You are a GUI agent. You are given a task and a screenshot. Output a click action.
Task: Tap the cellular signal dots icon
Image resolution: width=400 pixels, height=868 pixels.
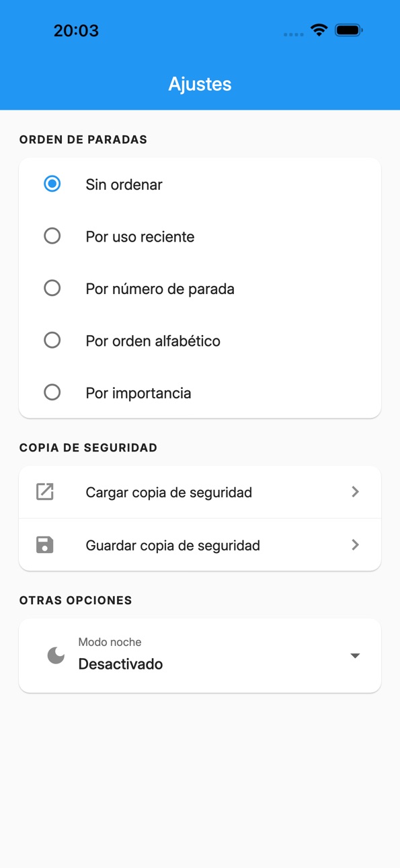coord(294,34)
